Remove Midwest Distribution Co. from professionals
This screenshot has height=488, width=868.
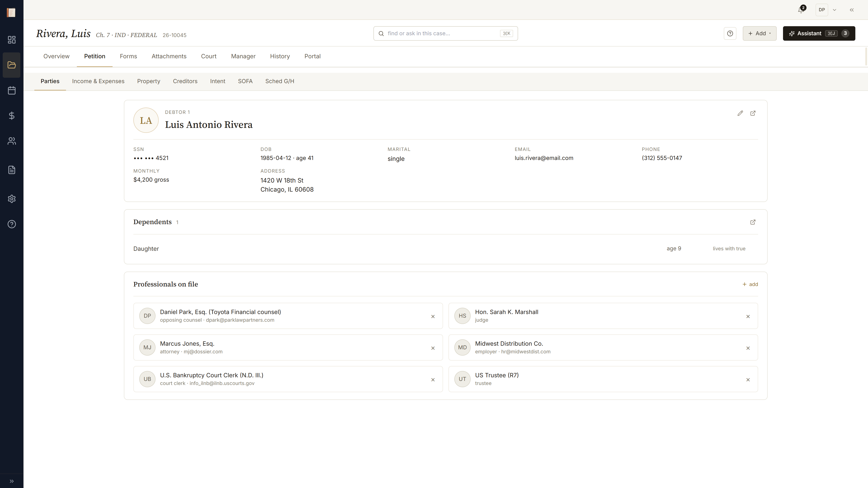pyautogui.click(x=748, y=348)
